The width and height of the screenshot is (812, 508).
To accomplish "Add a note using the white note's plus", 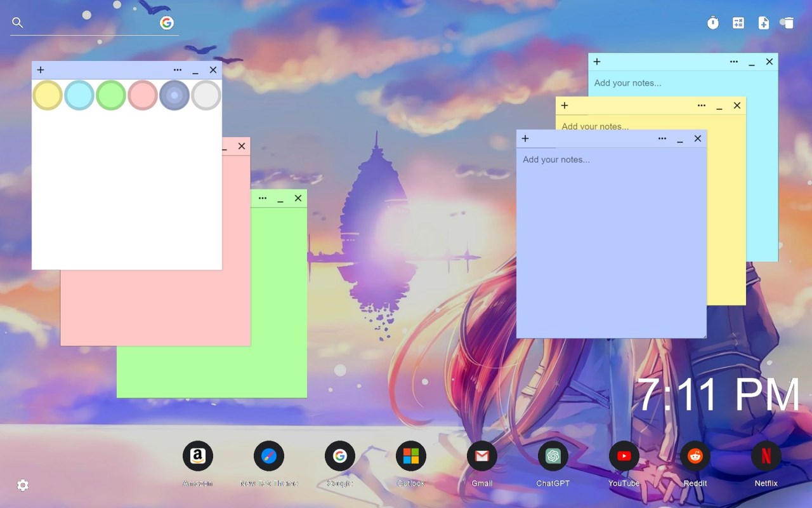I will (x=41, y=70).
